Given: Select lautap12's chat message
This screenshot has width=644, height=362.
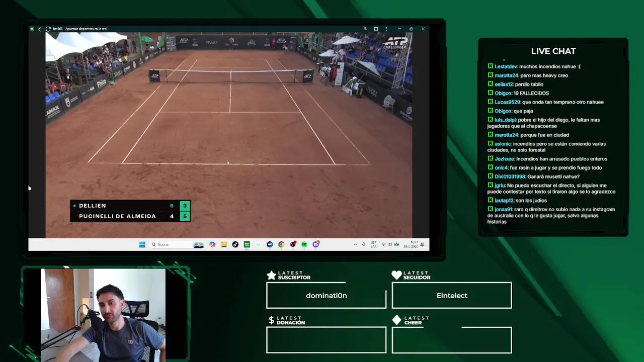Looking at the screenshot, I should click(517, 201).
